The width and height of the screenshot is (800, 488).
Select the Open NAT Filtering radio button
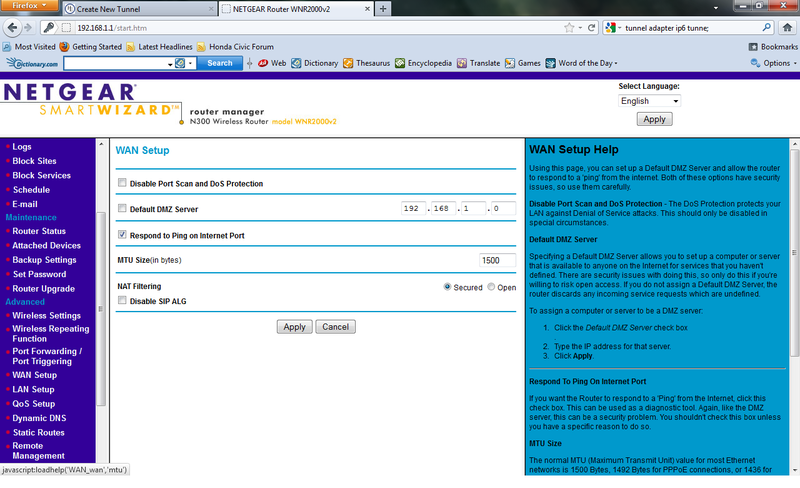pyautogui.click(x=491, y=287)
